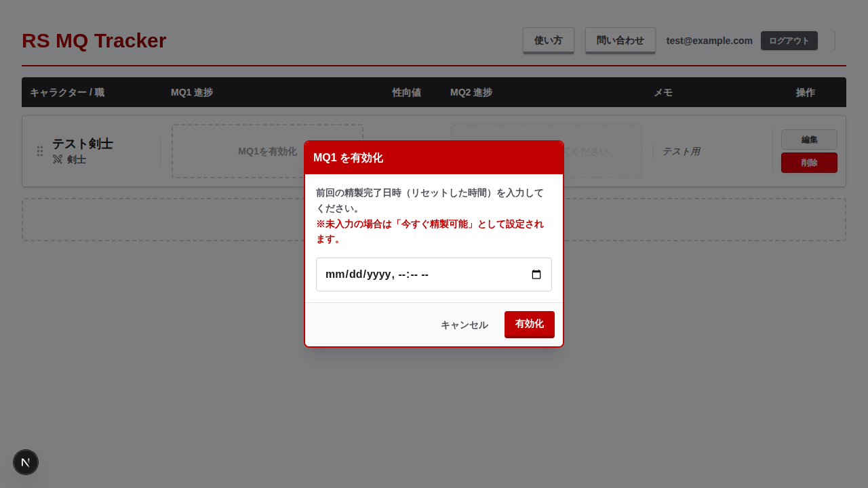Click the MQ2 進捗 column header
The image size is (868, 488).
click(x=471, y=92)
